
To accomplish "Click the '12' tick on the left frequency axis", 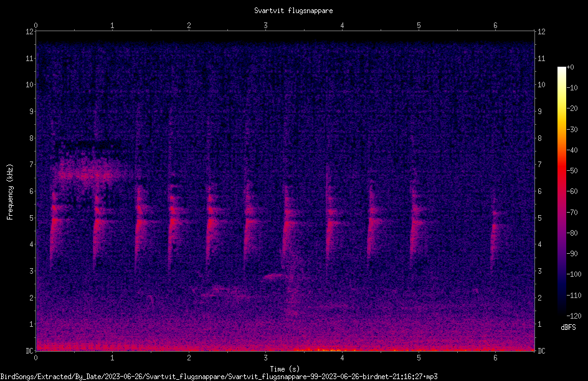I will coord(30,32).
